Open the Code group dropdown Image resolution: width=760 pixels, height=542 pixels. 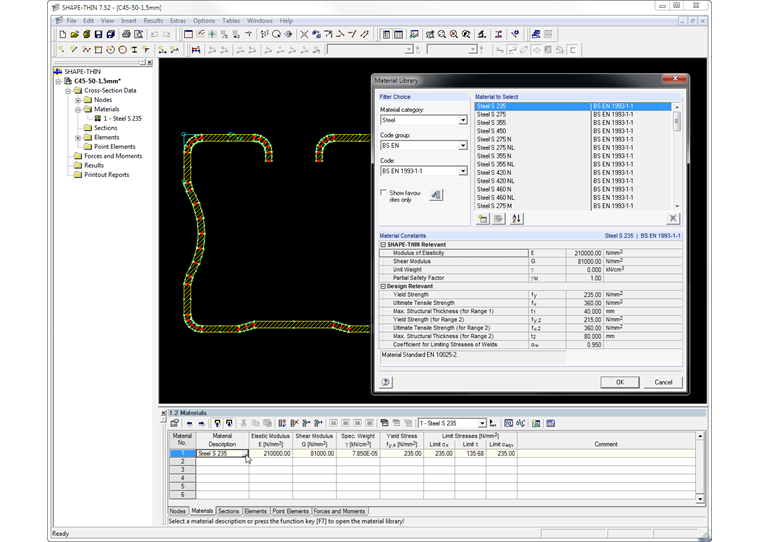[x=462, y=145]
